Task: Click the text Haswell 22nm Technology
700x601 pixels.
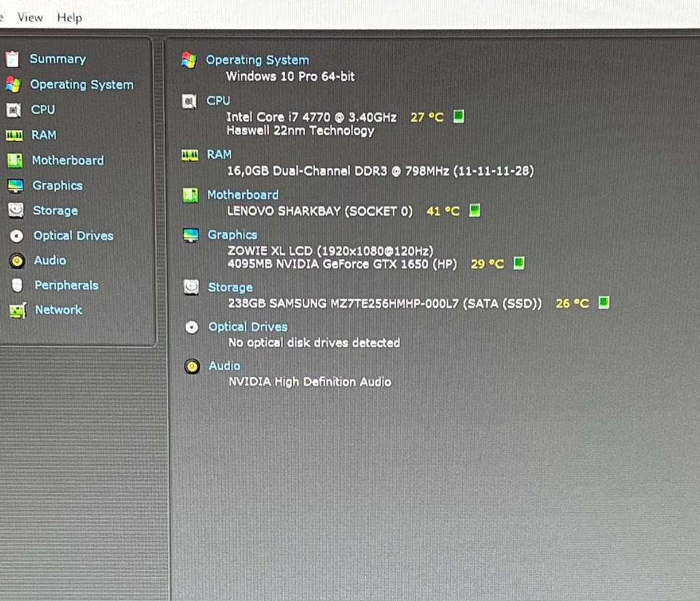Action: pos(300,131)
